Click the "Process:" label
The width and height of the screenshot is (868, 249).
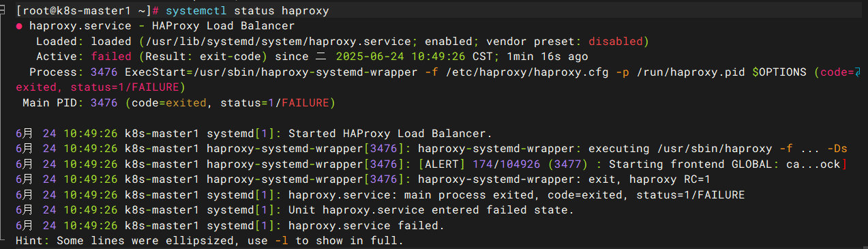[56, 72]
